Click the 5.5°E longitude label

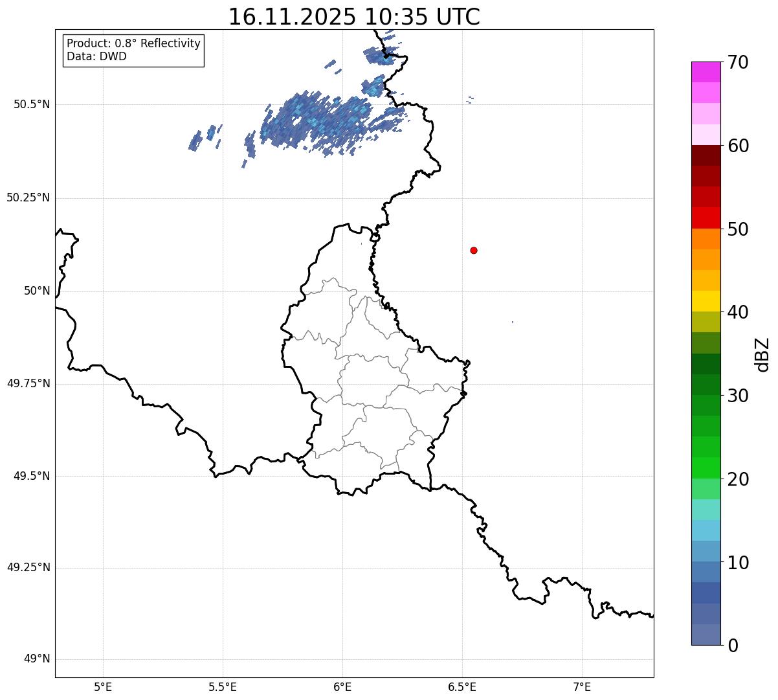[x=223, y=686]
